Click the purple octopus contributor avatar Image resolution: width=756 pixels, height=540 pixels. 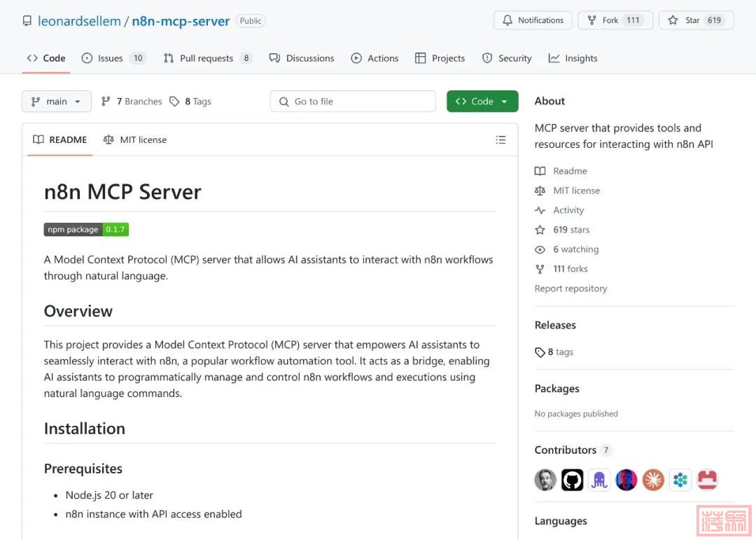[599, 480]
